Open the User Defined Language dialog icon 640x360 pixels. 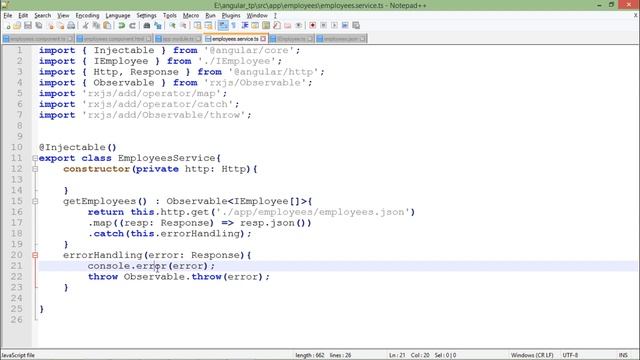tap(255, 25)
